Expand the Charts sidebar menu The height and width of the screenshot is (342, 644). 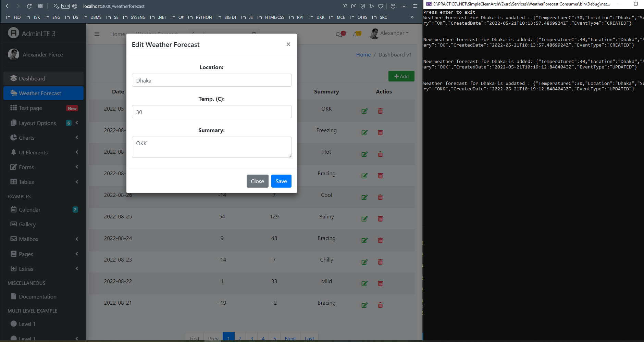tap(27, 138)
